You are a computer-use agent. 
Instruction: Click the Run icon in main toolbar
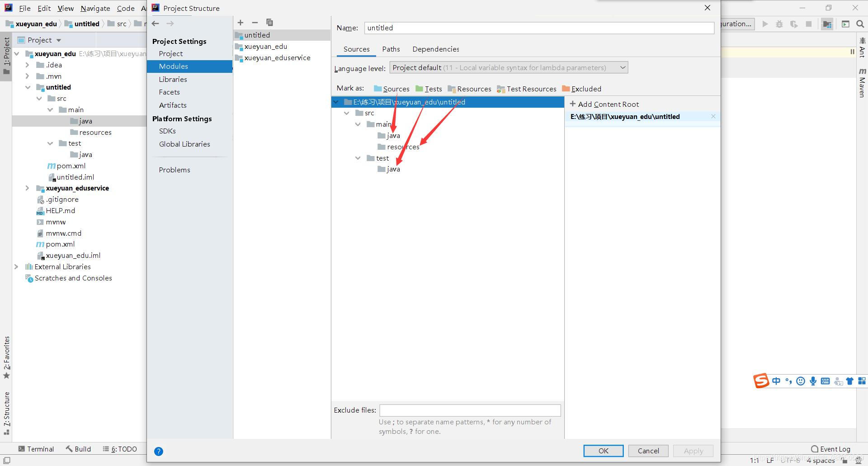click(x=765, y=24)
